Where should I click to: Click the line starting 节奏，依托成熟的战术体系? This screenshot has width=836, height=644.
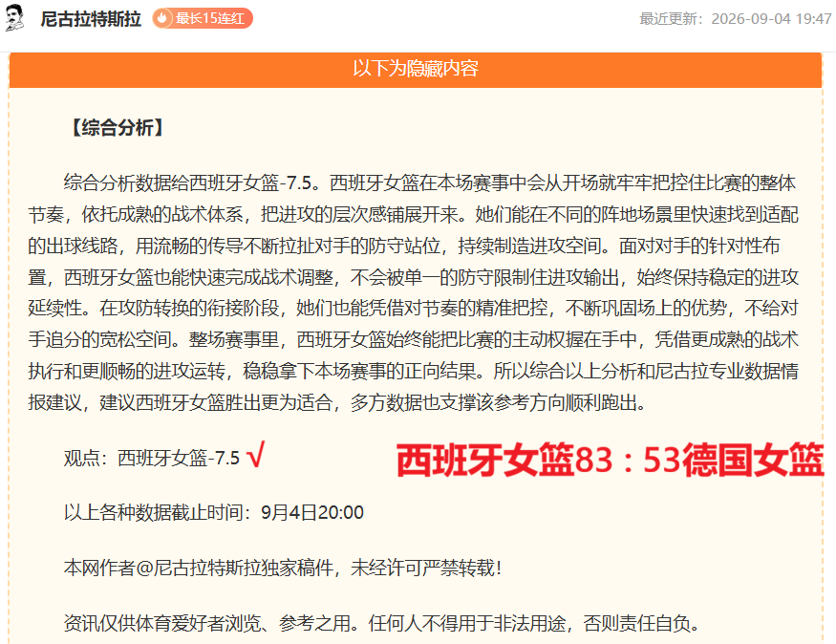(413, 214)
